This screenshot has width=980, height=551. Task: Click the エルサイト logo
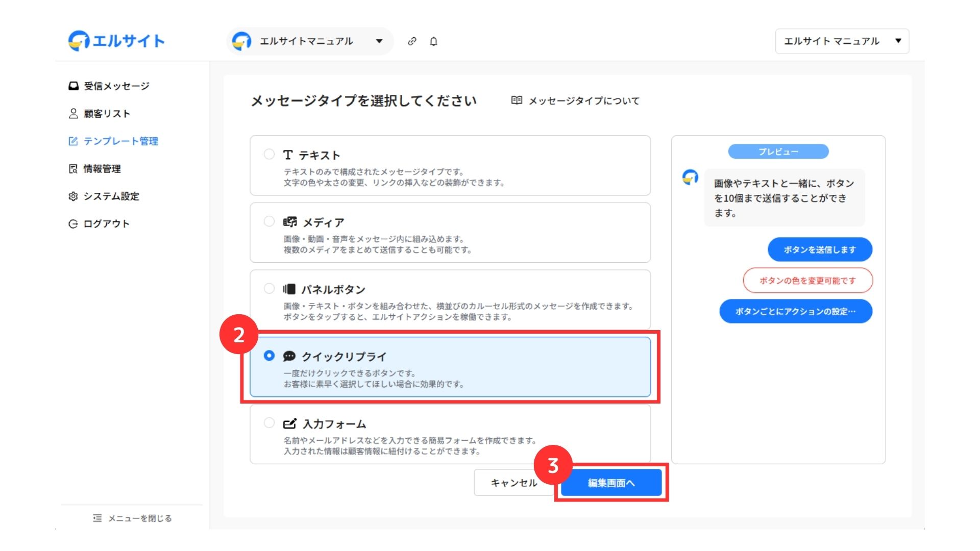click(x=116, y=41)
